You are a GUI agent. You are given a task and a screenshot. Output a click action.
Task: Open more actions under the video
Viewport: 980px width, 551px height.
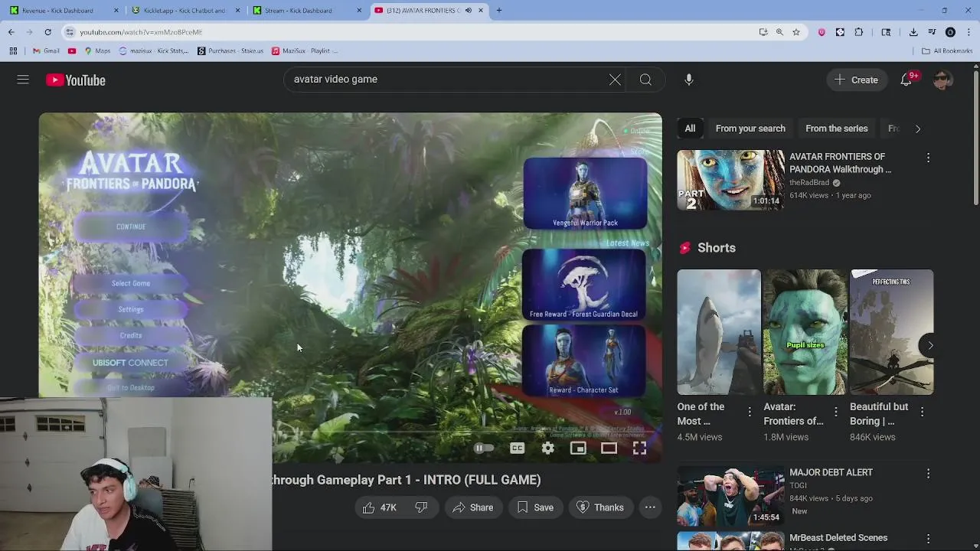click(650, 507)
